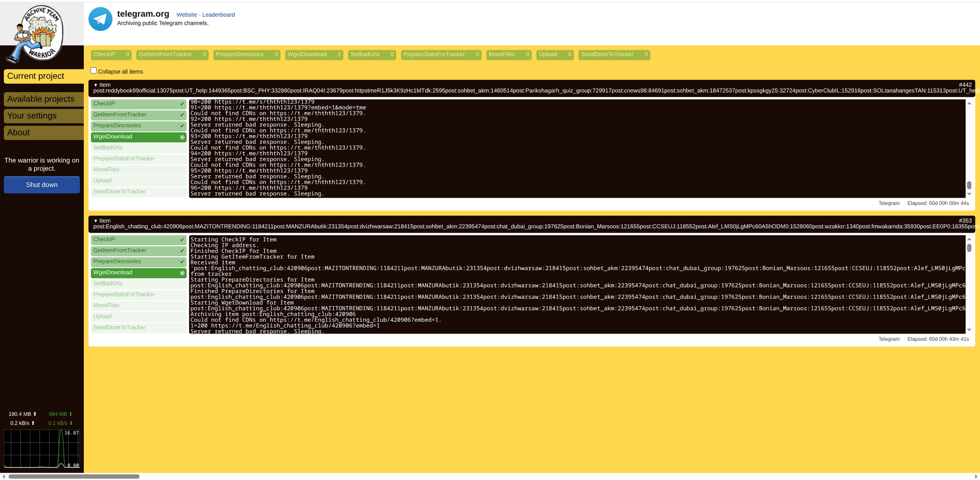Viewport: 980px width, 480px height.
Task: Click the telegram.org project title
Action: tap(143, 14)
